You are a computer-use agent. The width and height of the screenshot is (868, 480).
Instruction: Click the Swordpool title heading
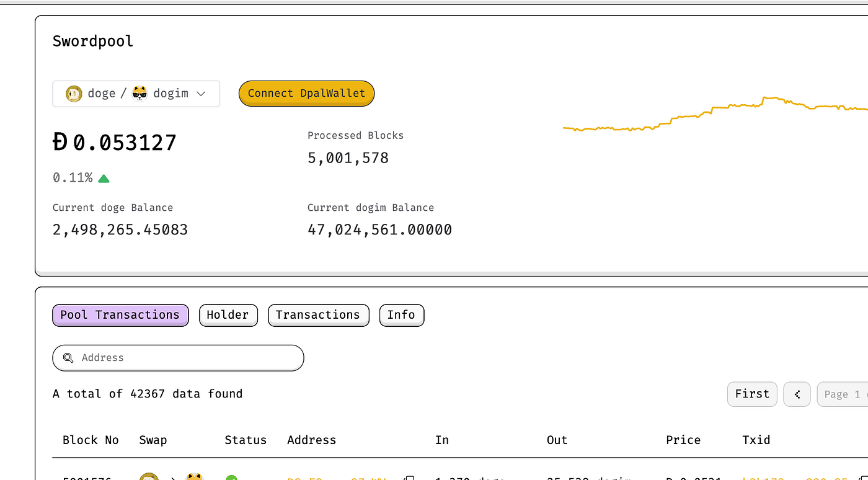pyautogui.click(x=93, y=42)
